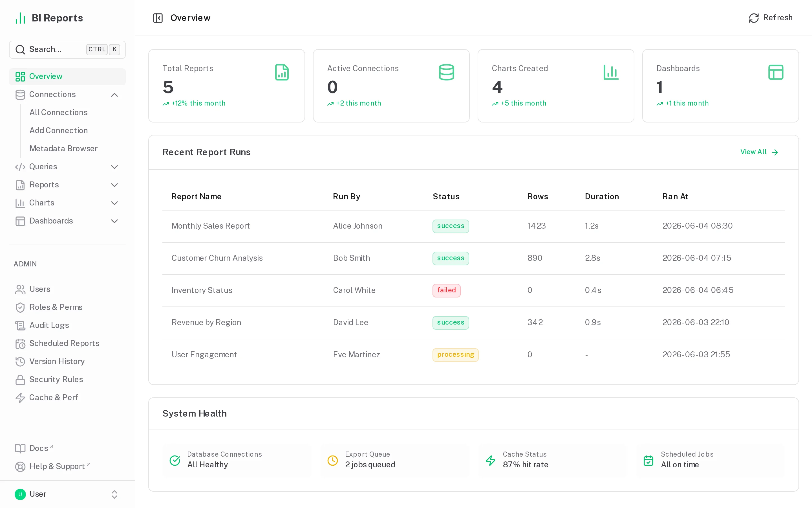The image size is (812, 508).
Task: Click the Charts bar icon in sidebar
Action: click(20, 203)
